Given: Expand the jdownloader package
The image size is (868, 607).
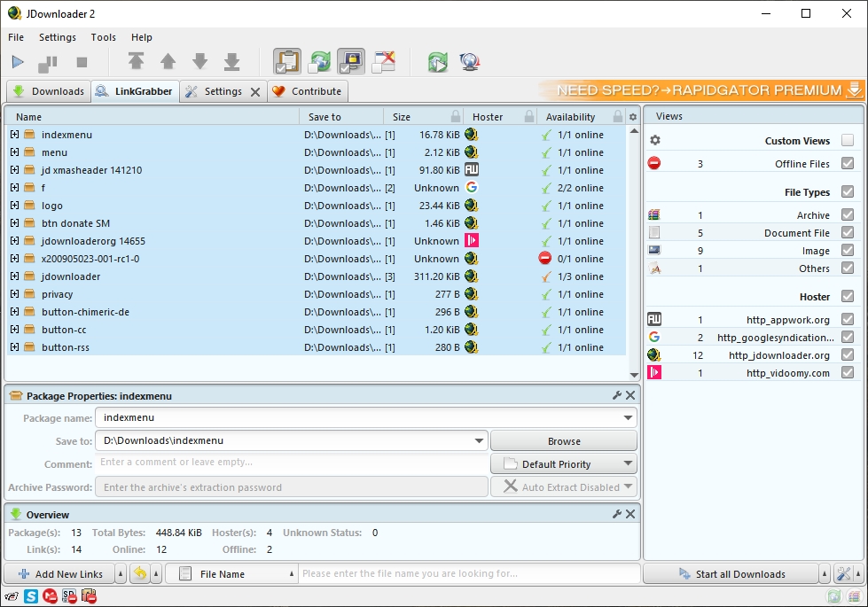Looking at the screenshot, I should [14, 276].
